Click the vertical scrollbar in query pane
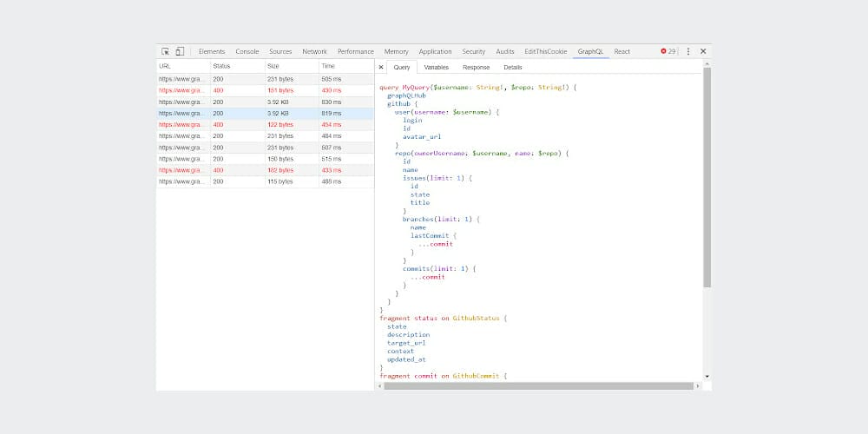This screenshot has height=434, width=868. [707, 177]
